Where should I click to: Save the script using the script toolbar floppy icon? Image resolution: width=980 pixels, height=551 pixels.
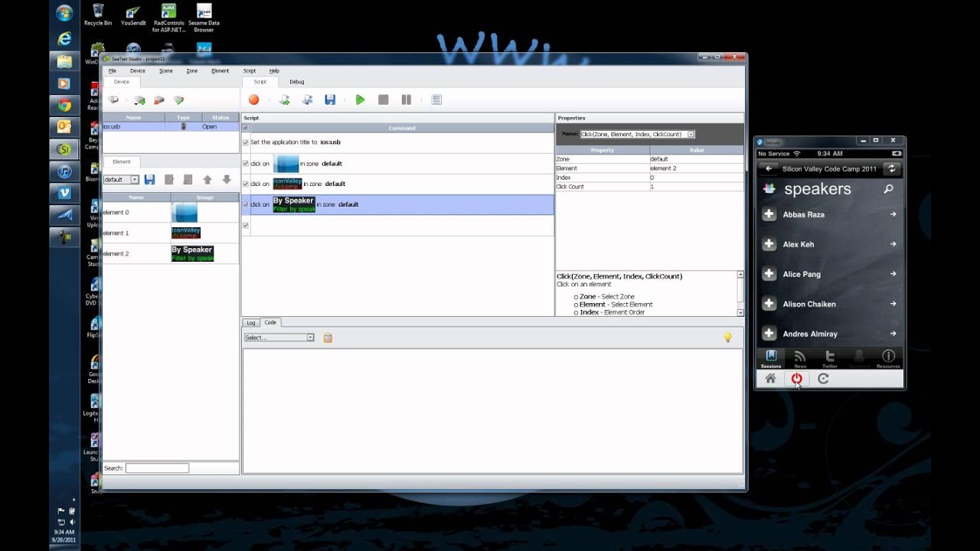pos(330,99)
